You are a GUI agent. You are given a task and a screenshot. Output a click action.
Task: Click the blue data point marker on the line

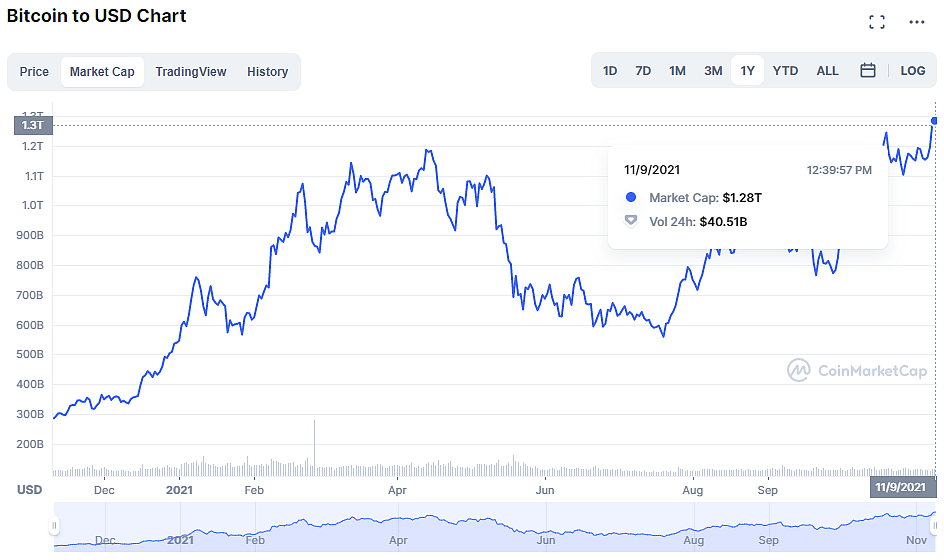coord(934,121)
